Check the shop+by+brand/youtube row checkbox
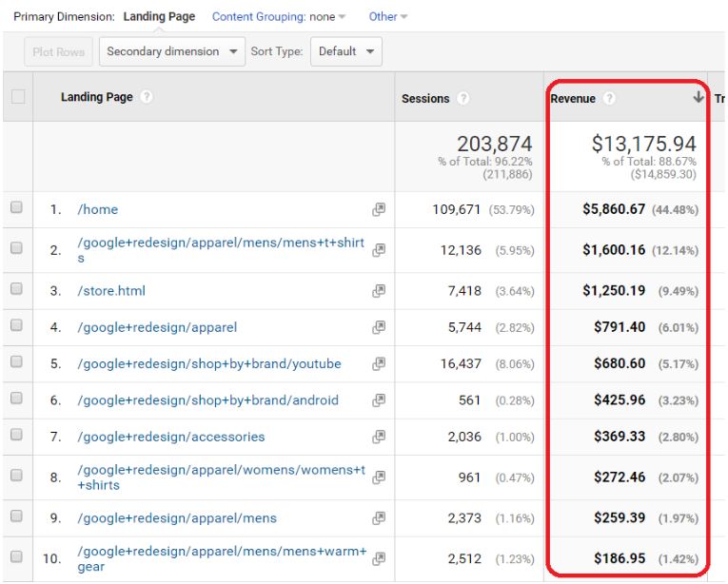728x584 pixels. pos(16,361)
